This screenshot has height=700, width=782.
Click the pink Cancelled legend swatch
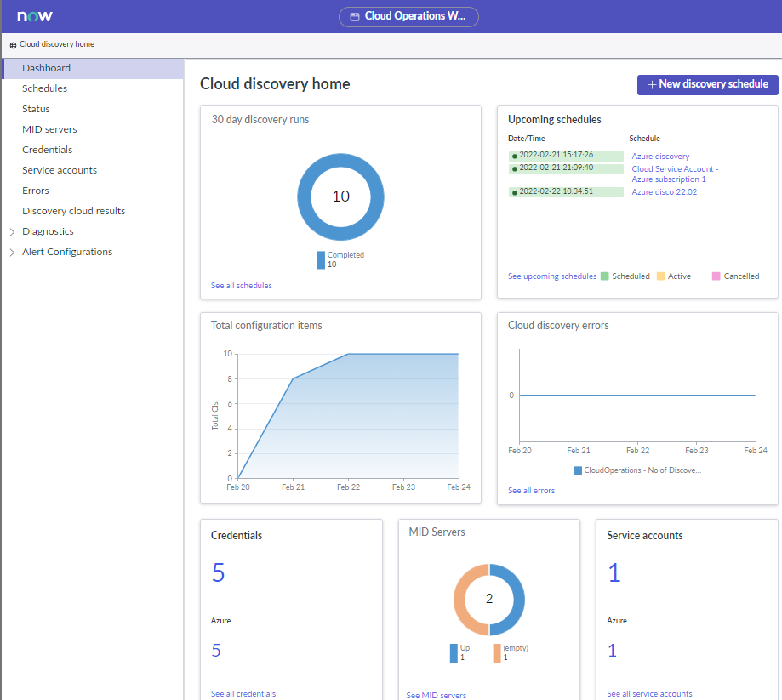click(x=716, y=276)
